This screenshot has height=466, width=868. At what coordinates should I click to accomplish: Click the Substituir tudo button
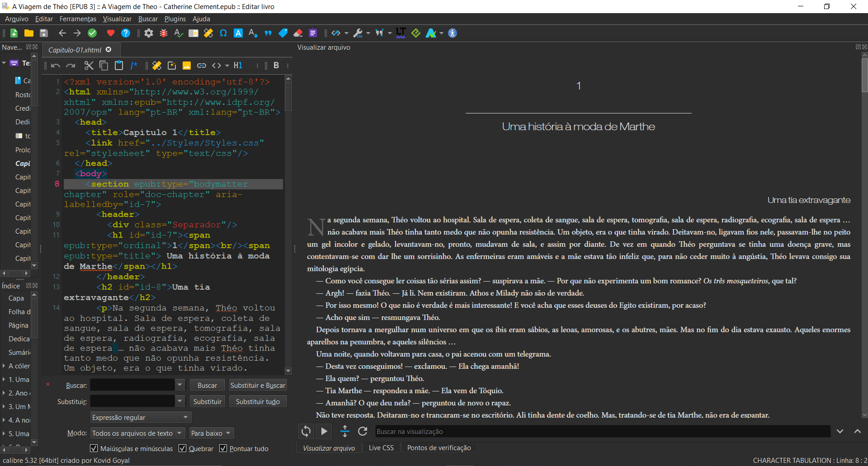(258, 401)
